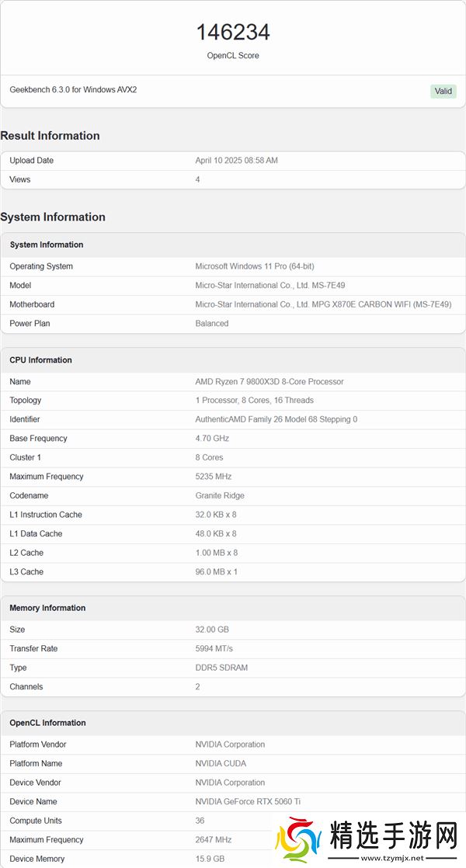Select the AMD Ryzen 7 9800X3D processor name
466x868 pixels.
tap(270, 382)
